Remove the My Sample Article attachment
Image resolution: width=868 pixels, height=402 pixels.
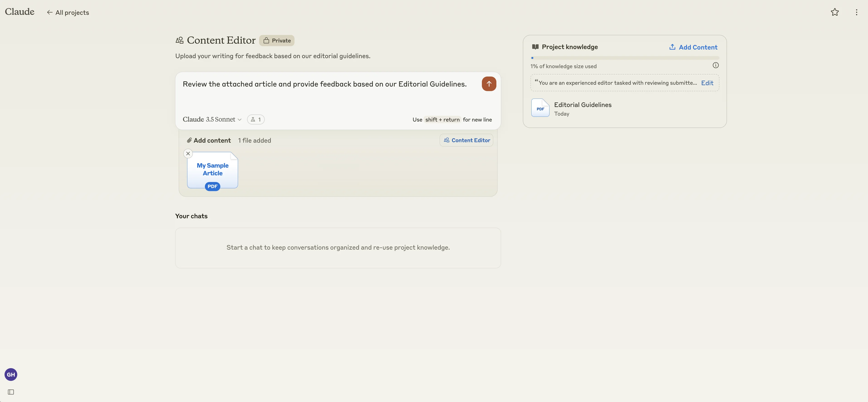point(188,154)
